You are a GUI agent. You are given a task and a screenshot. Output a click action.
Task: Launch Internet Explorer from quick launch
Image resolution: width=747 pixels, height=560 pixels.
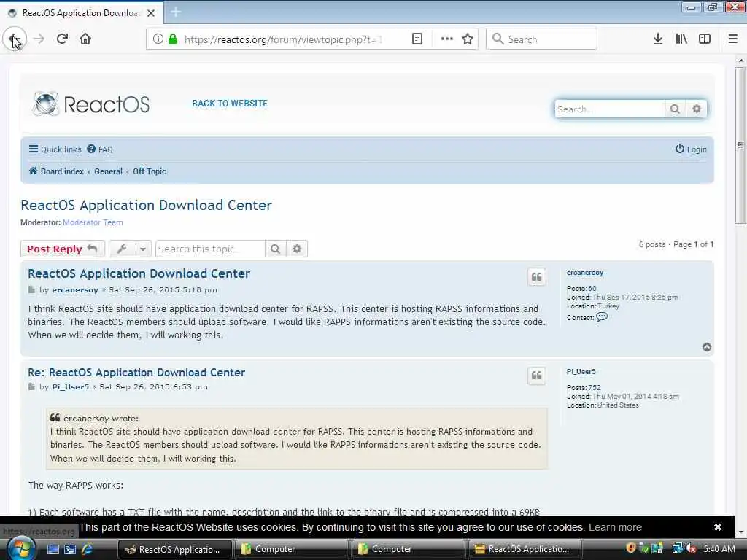[87, 549]
